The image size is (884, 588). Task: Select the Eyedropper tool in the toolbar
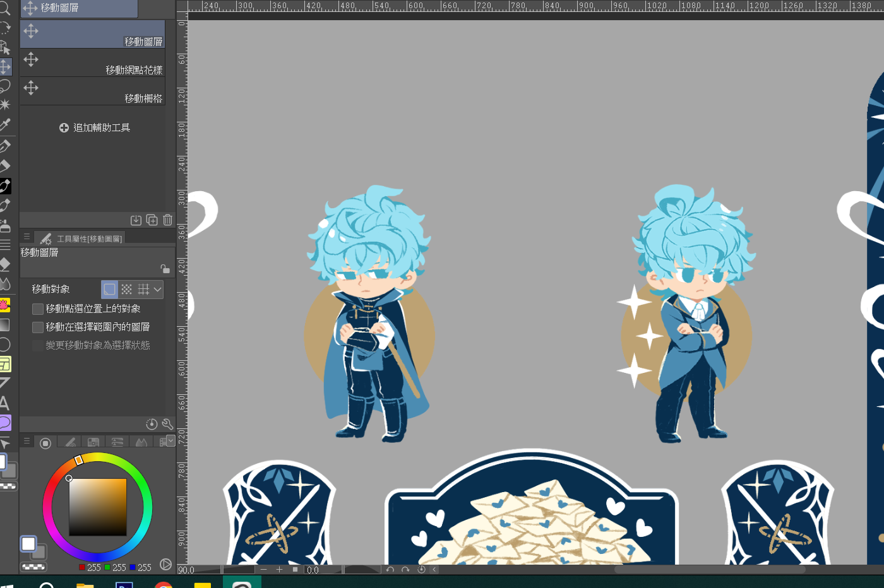(5, 125)
